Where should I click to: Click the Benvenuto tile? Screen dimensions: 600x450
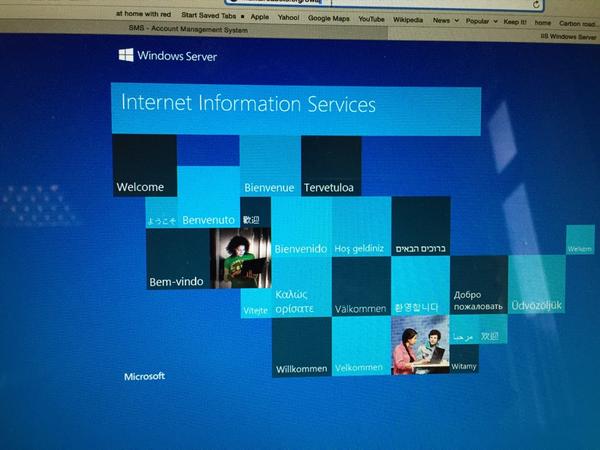[209, 197]
